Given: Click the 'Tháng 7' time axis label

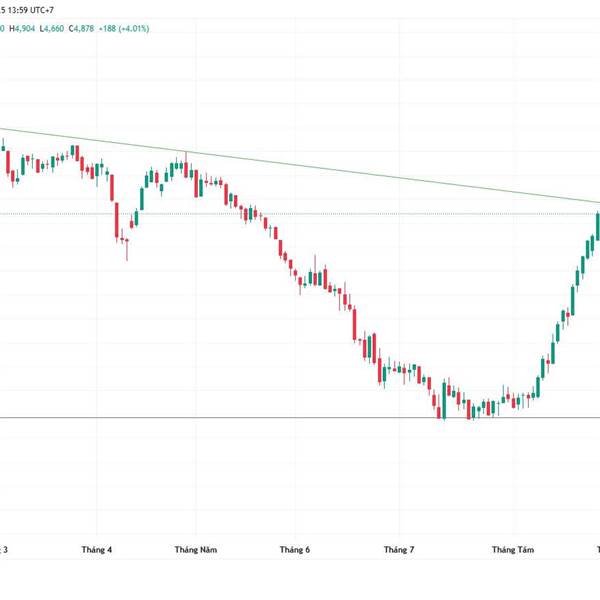Looking at the screenshot, I should click(x=399, y=549).
